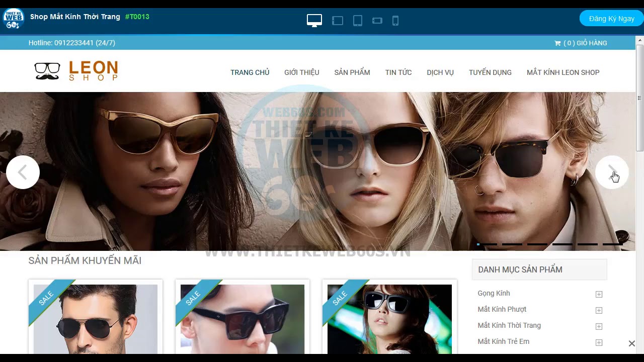Select the last banner slide indicator

click(x=612, y=244)
